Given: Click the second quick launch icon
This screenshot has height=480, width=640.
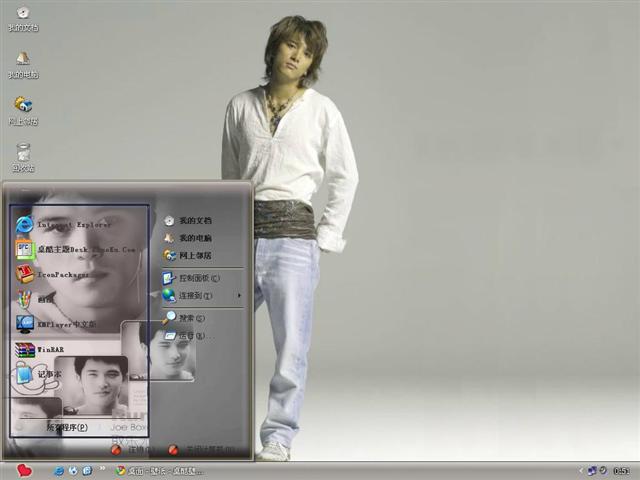Looking at the screenshot, I should [x=73, y=471].
